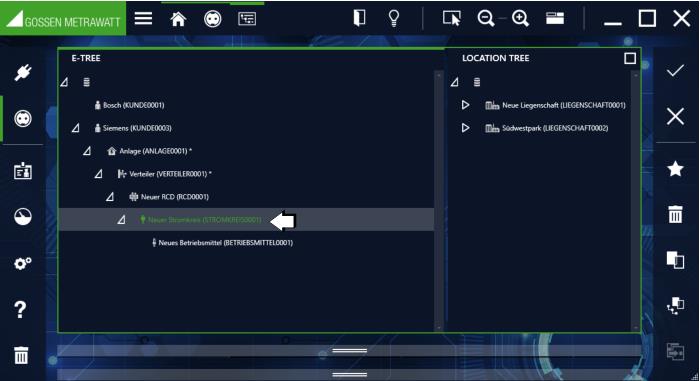Toggle the Location Tree maximize square

click(x=630, y=58)
